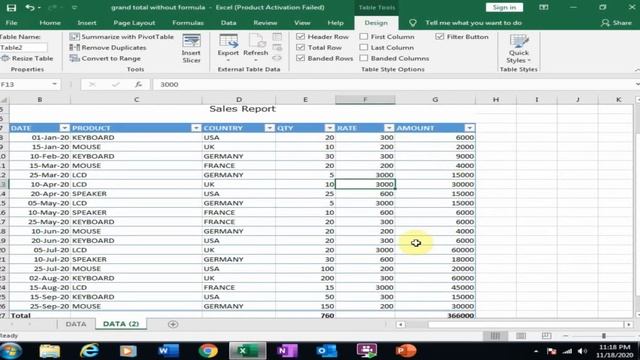Image resolution: width=640 pixels, height=360 pixels.
Task: Click Resize Table
Action: click(27, 58)
